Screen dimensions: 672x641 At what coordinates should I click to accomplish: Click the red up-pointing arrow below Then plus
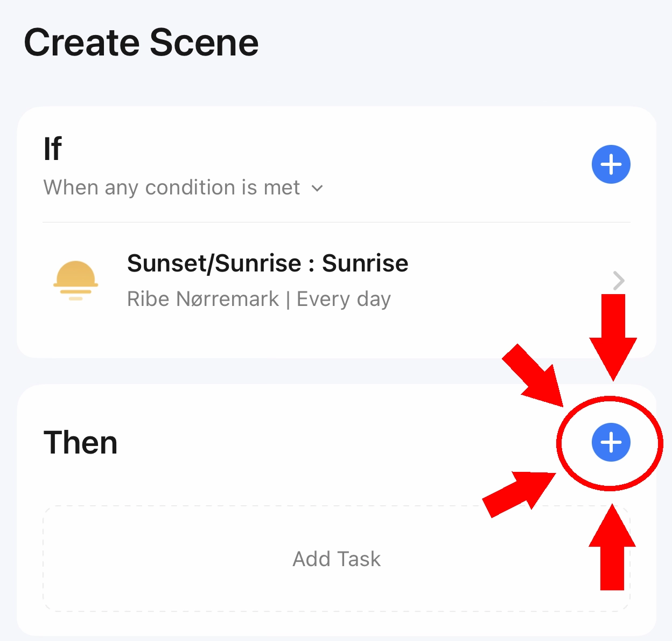click(612, 547)
